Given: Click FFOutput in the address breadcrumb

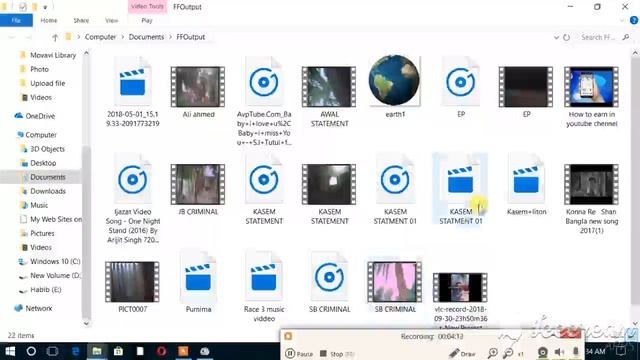Looking at the screenshot, I should click(191, 37).
